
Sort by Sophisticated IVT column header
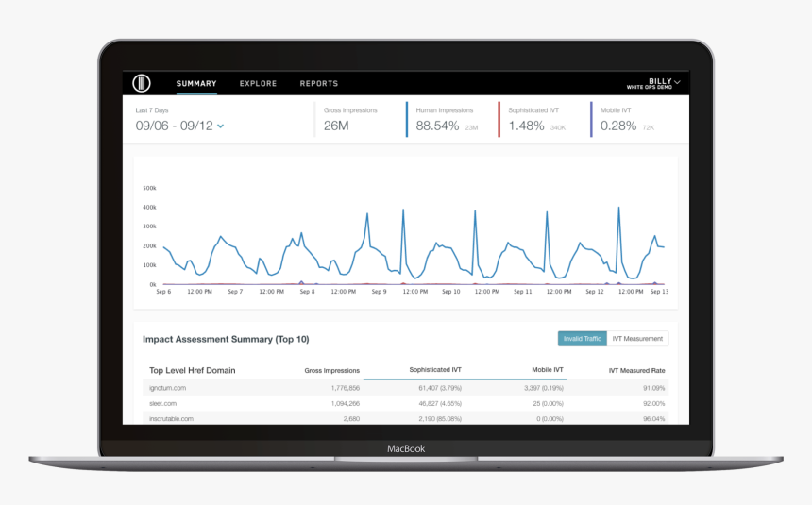click(435, 370)
